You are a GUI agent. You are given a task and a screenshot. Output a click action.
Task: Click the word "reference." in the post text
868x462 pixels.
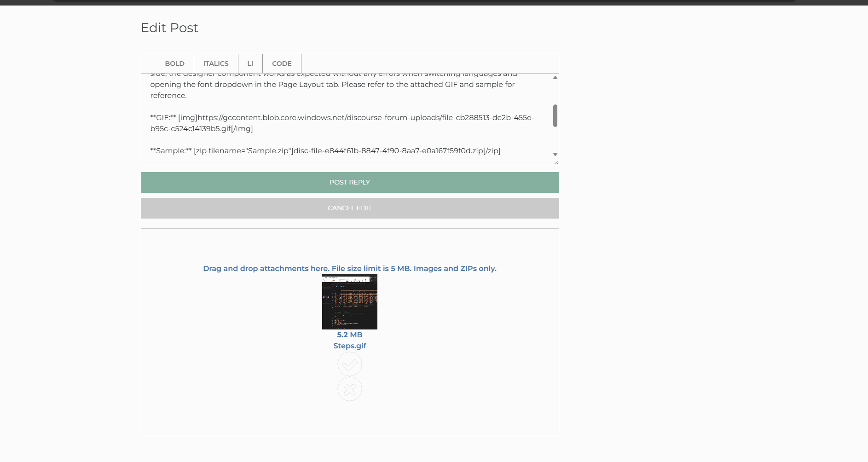(x=168, y=96)
